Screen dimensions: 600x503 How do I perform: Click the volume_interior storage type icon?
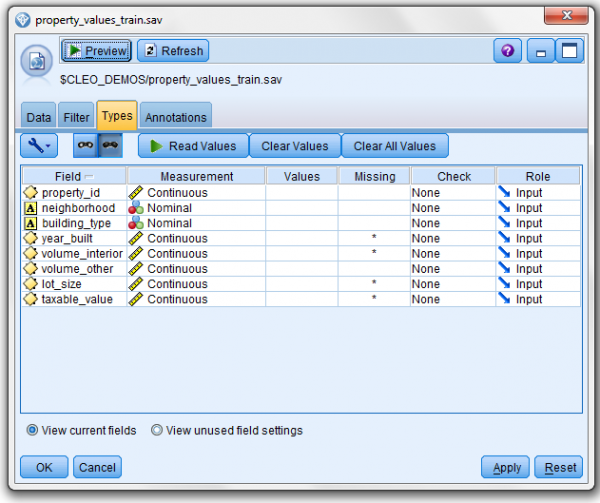click(x=30, y=254)
